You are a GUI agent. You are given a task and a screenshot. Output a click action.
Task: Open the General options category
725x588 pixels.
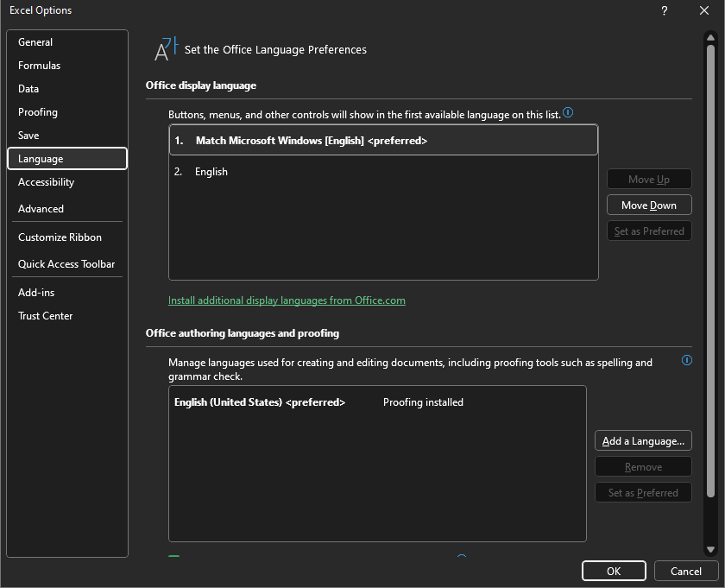[x=67, y=42]
